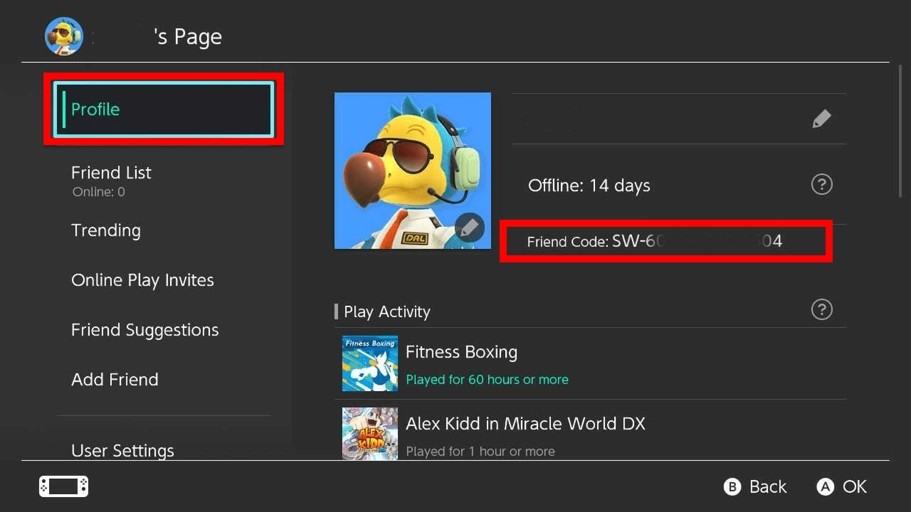Click the Back label
This screenshot has height=512, width=911.
tap(767, 487)
